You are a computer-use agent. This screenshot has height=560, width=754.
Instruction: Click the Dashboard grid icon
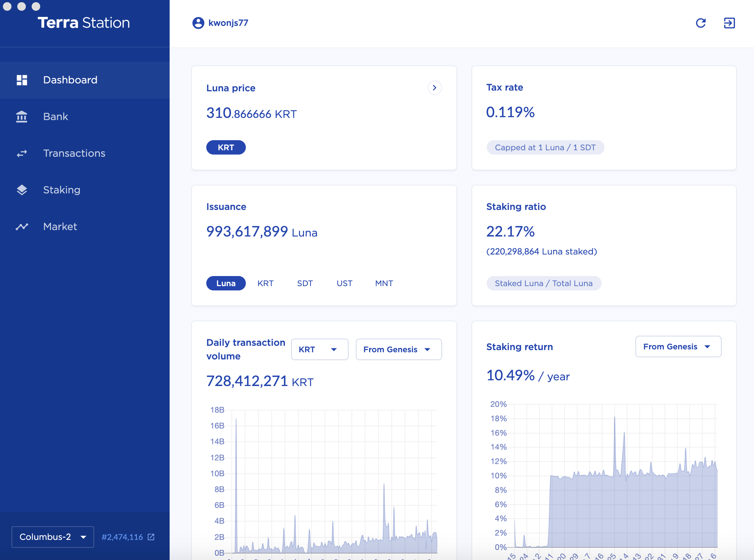22,80
